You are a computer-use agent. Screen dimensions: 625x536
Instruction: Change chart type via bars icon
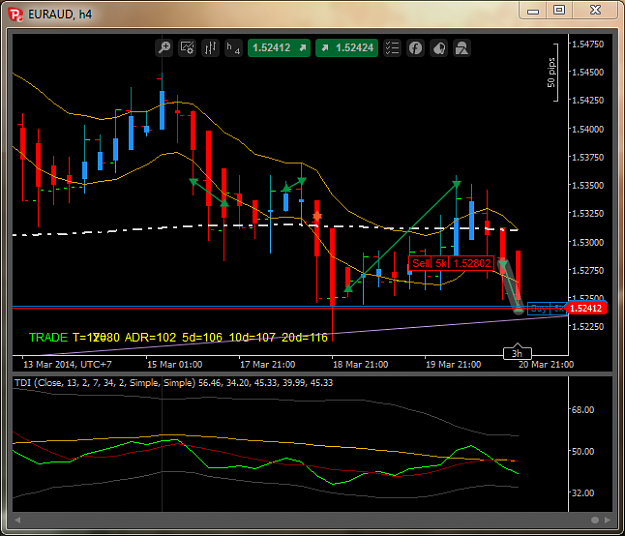click(210, 48)
